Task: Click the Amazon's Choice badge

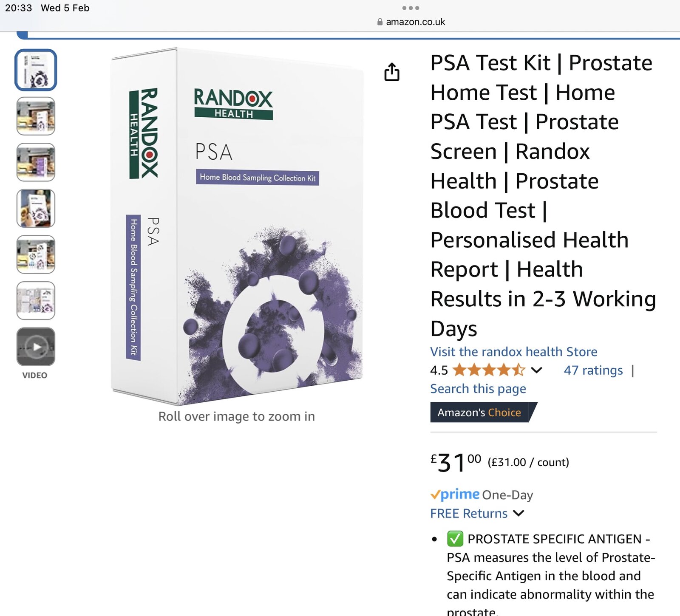Action: coord(480,412)
